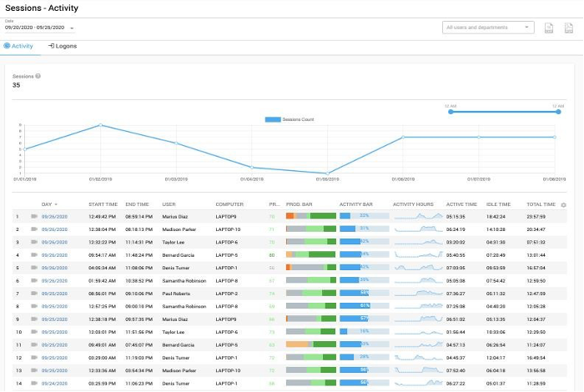Open 09/25/2020 date link in row 7
584x392 pixels.
54,294
